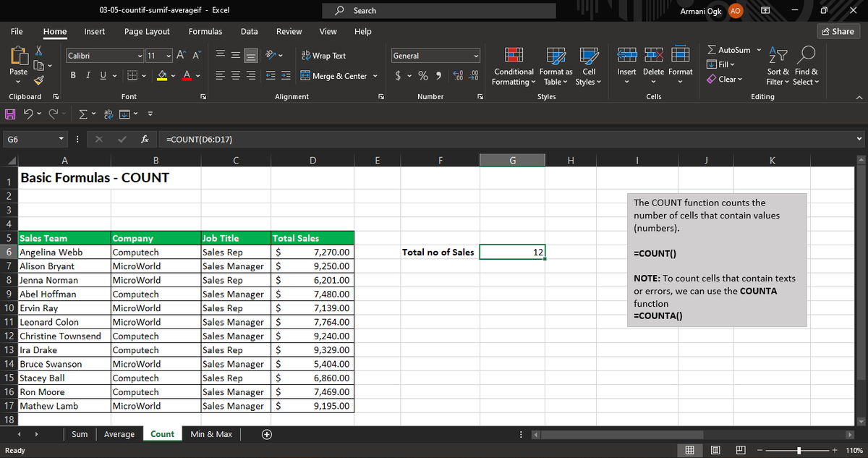Toggle Align Left

pyautogui.click(x=219, y=76)
